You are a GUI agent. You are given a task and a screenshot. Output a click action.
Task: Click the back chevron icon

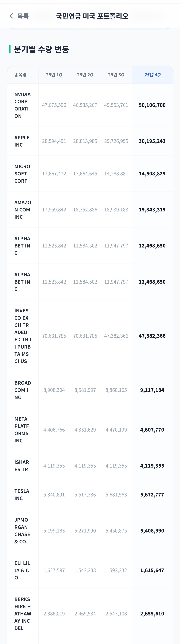tap(11, 16)
